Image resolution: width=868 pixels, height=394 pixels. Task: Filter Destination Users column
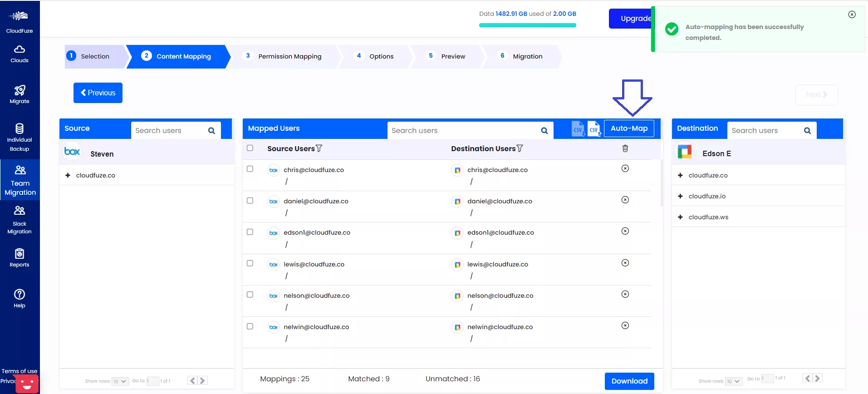(520, 148)
